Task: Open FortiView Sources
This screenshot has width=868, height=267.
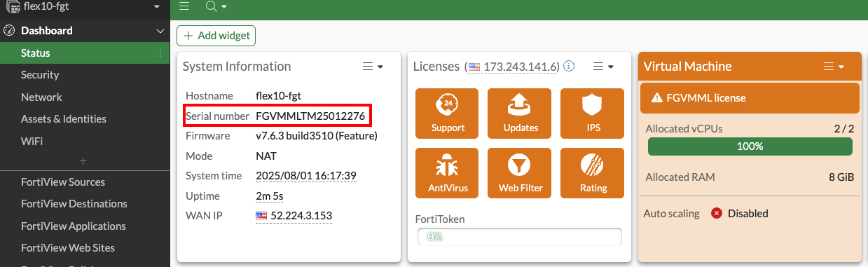Action: pyautogui.click(x=85, y=182)
